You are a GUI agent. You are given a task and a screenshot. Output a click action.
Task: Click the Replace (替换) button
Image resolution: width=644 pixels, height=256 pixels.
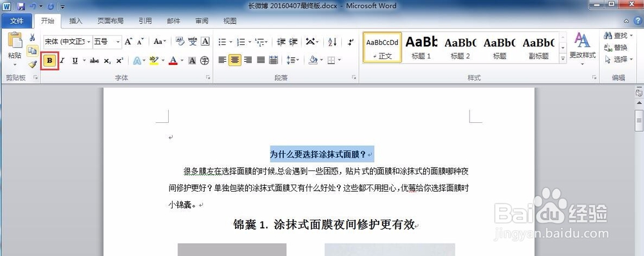point(616,48)
